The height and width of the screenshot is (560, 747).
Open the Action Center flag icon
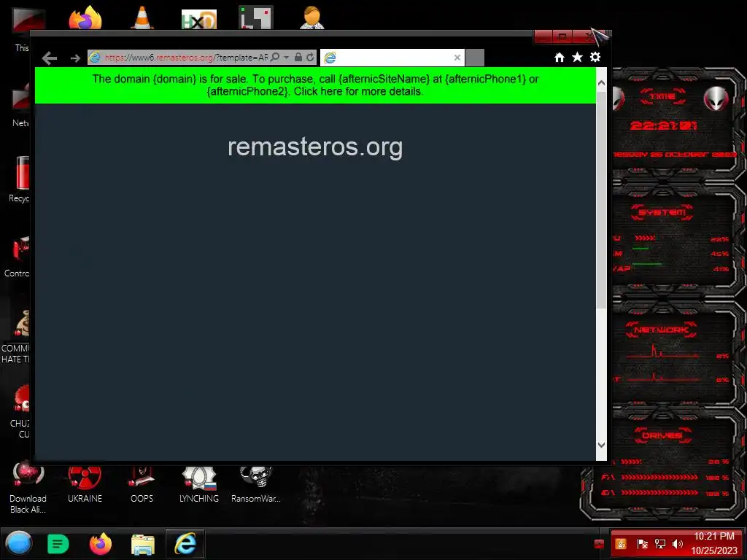click(x=642, y=544)
